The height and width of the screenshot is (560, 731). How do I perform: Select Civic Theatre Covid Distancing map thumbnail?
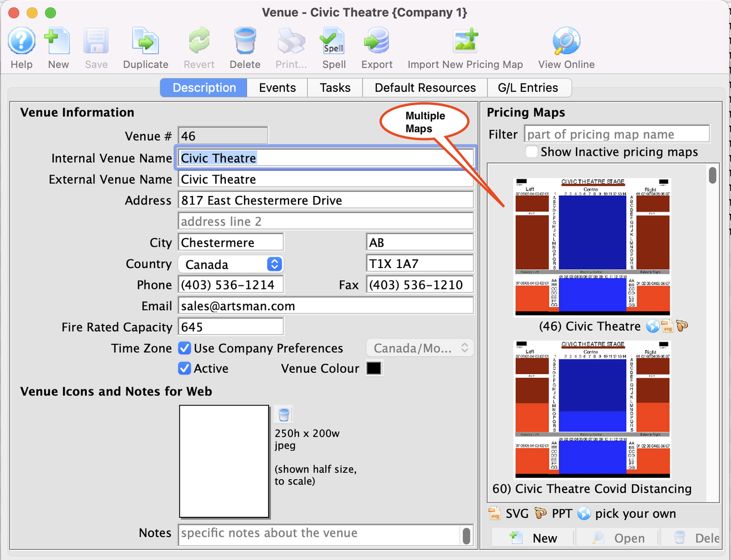click(592, 409)
